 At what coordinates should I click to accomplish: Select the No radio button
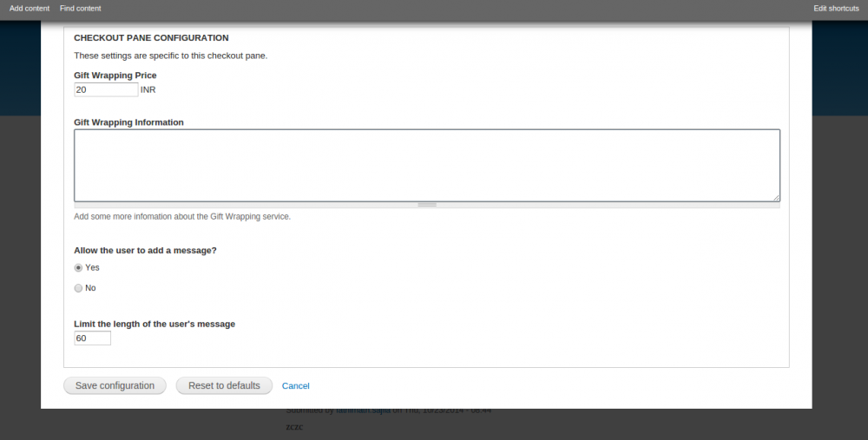(79, 288)
